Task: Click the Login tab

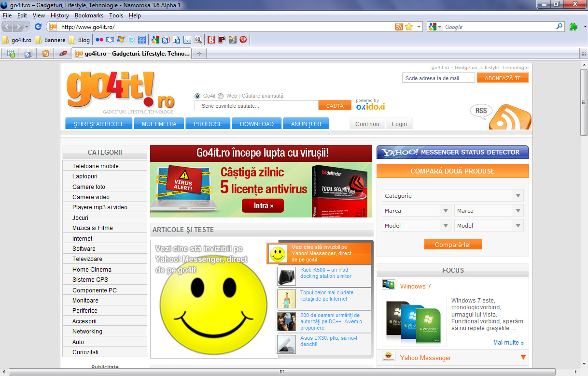Action: point(399,124)
